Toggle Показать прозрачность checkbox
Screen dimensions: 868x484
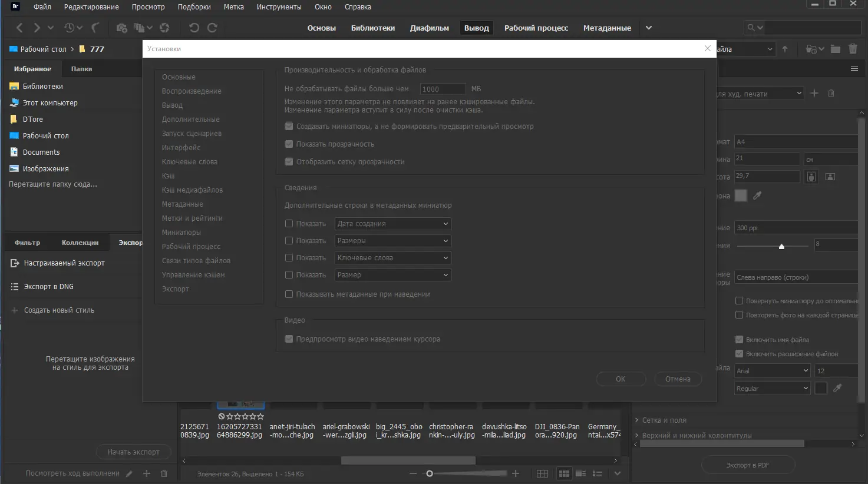[x=289, y=144]
